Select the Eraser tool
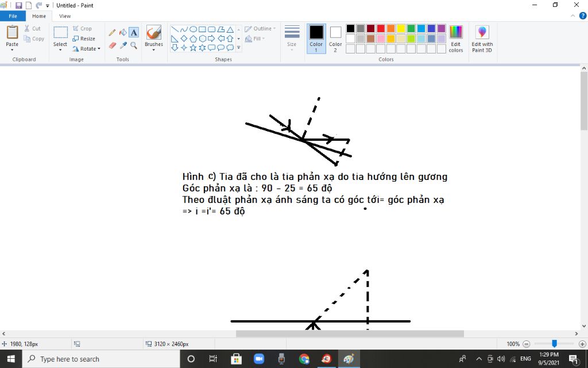The image size is (588, 368). point(112,45)
